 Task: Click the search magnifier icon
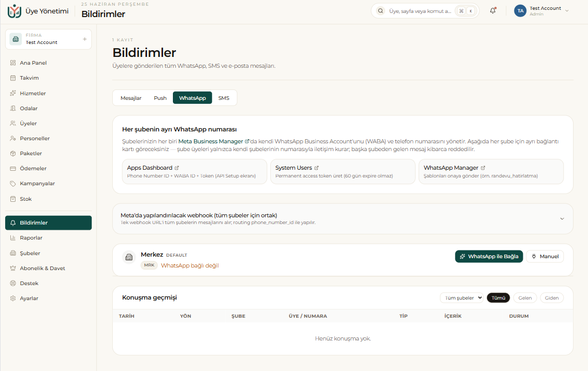(x=380, y=11)
